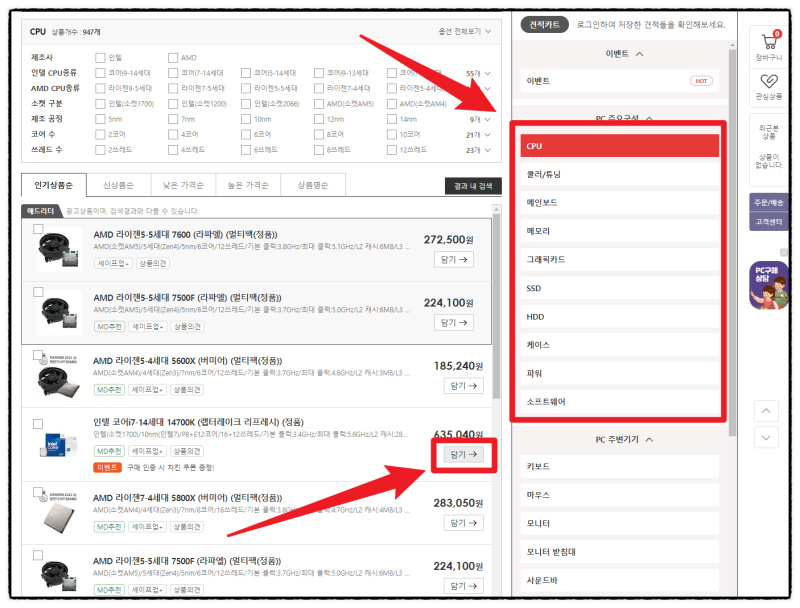
Task: Open the wishlist heart icon
Action: [768, 81]
